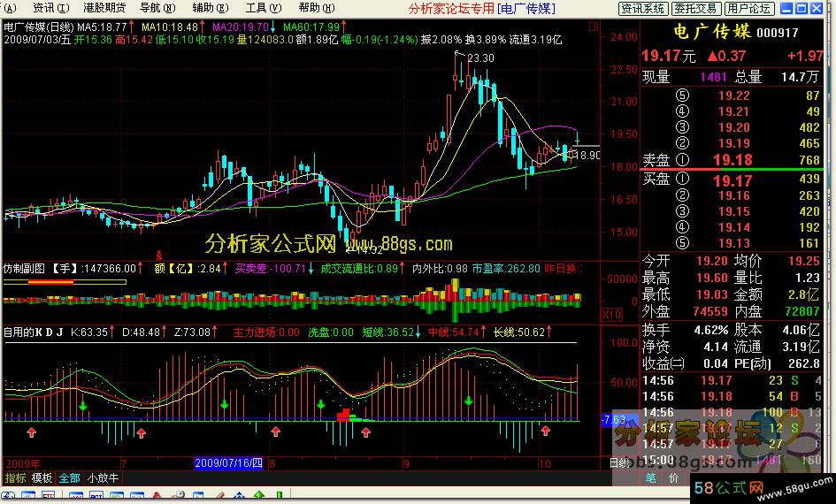Click the 洗盘:0.00 label
The image size is (836, 504).
331,332
